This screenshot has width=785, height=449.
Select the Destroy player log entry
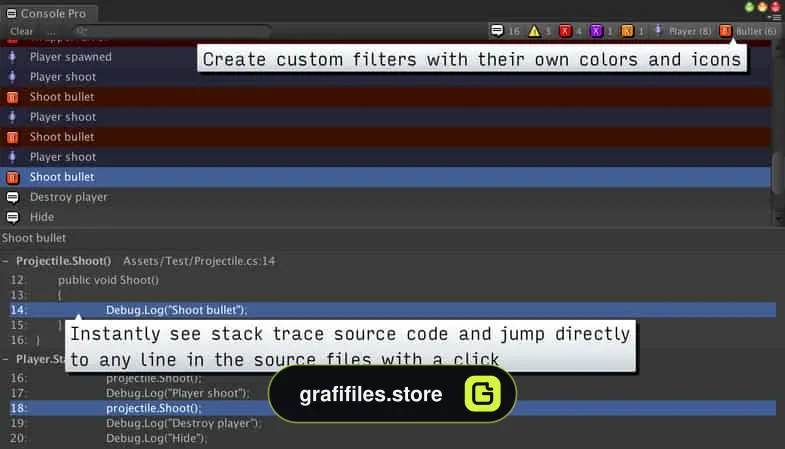pyautogui.click(x=385, y=197)
